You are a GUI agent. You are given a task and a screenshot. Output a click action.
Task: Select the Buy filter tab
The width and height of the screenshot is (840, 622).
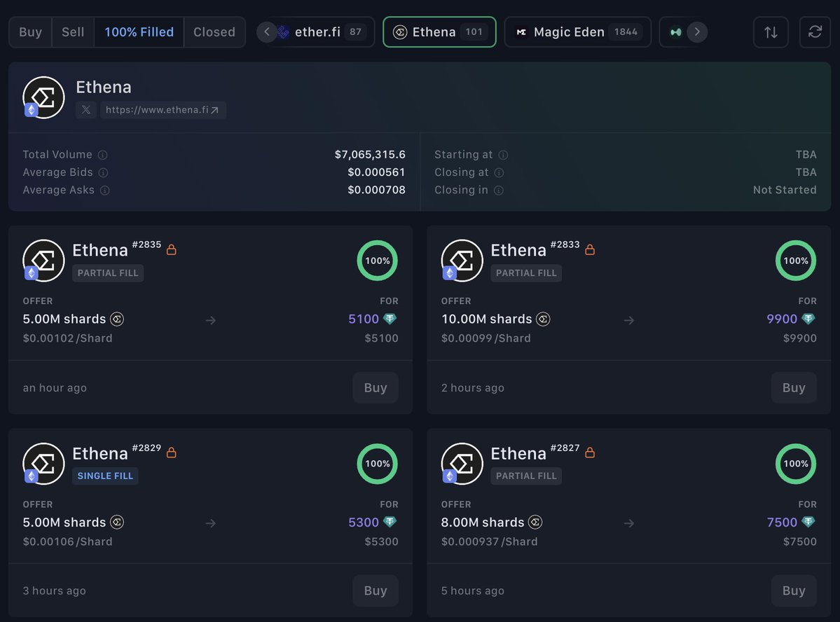coord(31,32)
